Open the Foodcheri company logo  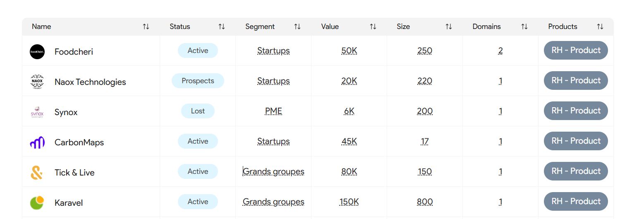point(37,52)
